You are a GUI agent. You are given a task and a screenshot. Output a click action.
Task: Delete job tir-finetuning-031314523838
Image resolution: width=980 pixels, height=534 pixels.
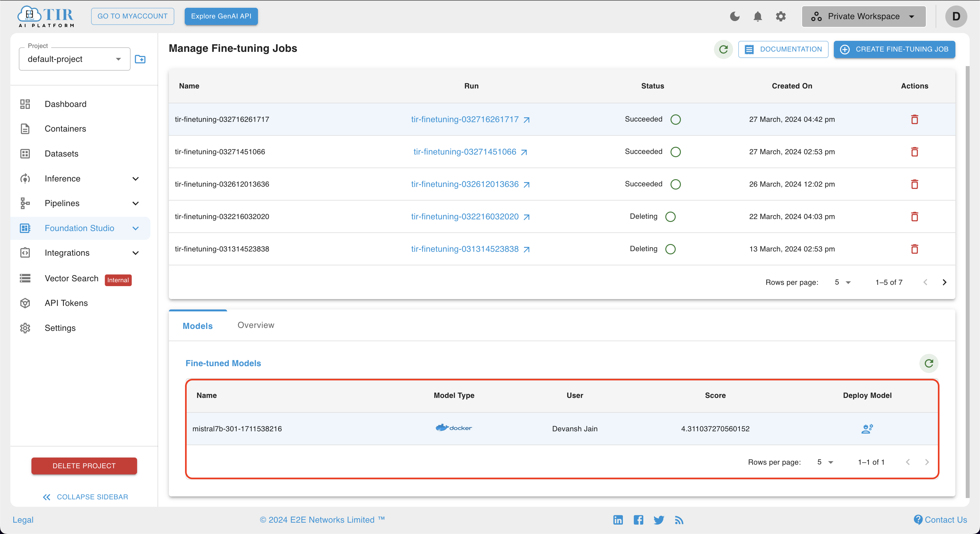tap(915, 249)
